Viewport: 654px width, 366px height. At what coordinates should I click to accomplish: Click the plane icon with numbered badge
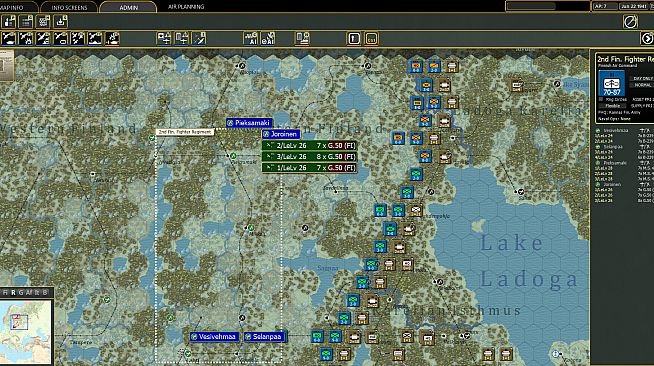click(199, 39)
